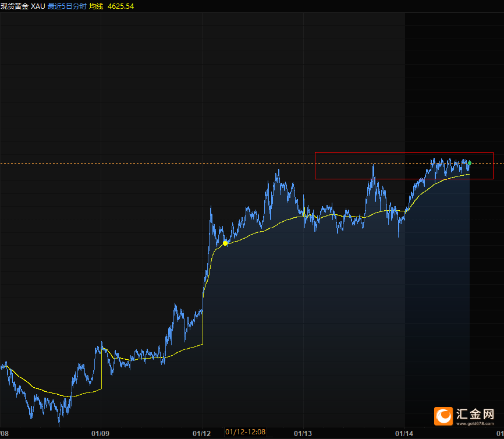Click the green latest-price dot
Screen dimensions: 504x439
point(470,163)
